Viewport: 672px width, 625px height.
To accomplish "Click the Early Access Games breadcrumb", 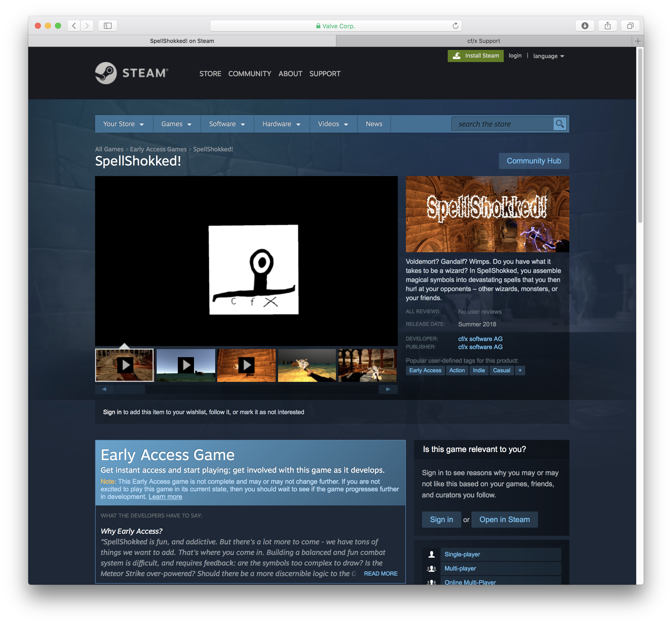I will (158, 149).
